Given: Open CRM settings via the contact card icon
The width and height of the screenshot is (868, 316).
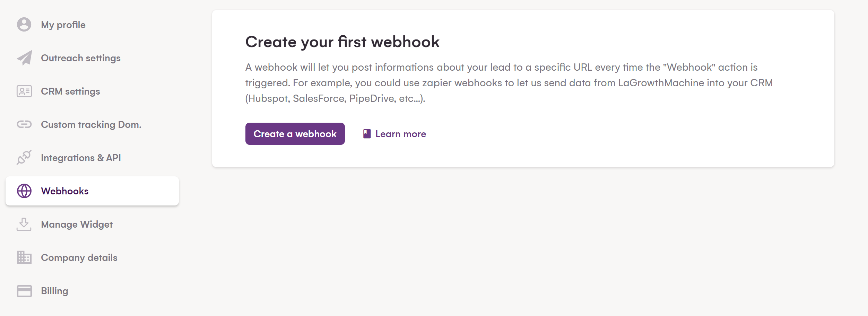Looking at the screenshot, I should tap(24, 91).
